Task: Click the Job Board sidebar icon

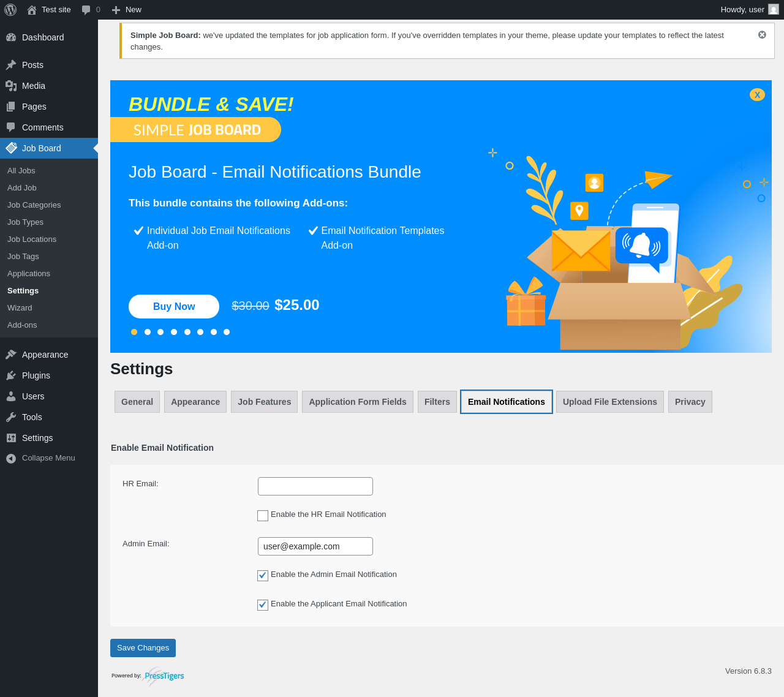Action: tap(11, 148)
